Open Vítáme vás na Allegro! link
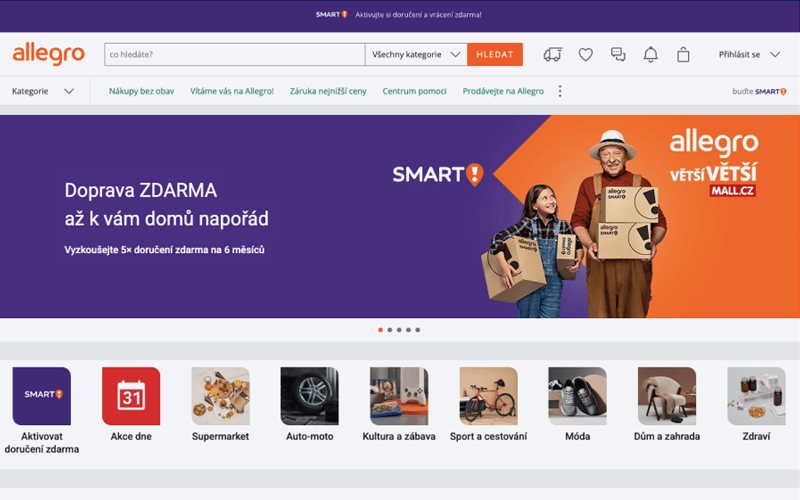Viewport: 800px width, 500px height. click(x=232, y=91)
